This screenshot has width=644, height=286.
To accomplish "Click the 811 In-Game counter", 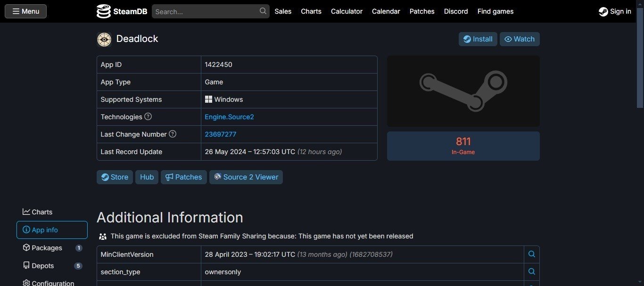I will point(463,146).
